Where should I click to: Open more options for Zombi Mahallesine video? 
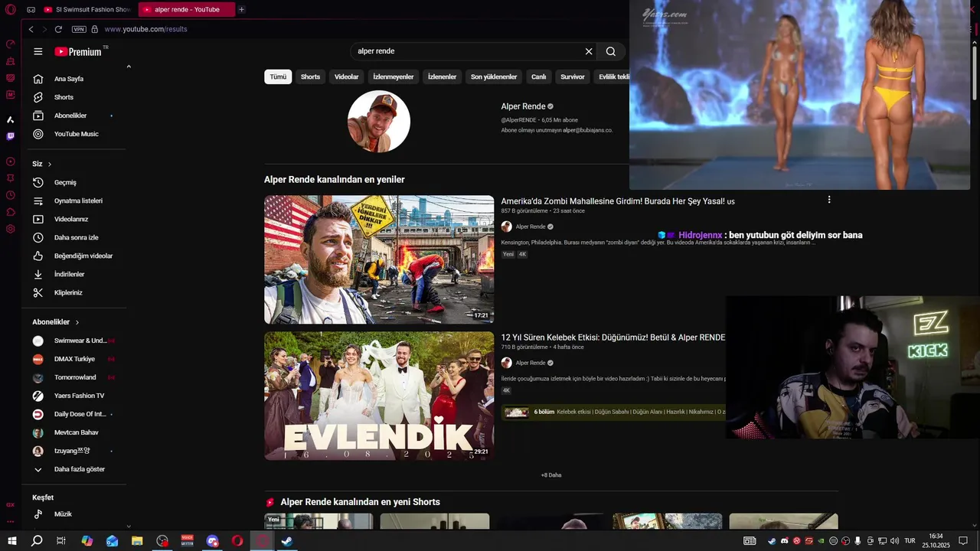[x=828, y=200]
